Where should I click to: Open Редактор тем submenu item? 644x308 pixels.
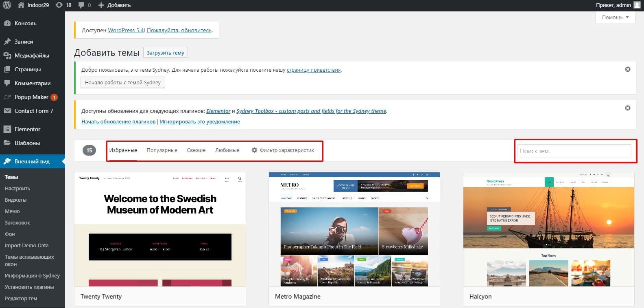tap(21, 298)
